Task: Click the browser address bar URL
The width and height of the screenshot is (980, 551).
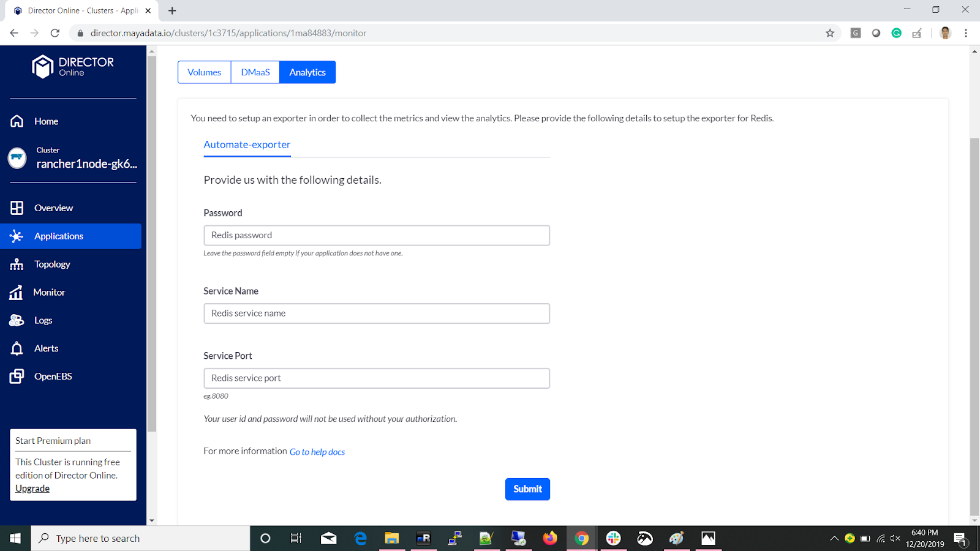Action: tap(228, 33)
